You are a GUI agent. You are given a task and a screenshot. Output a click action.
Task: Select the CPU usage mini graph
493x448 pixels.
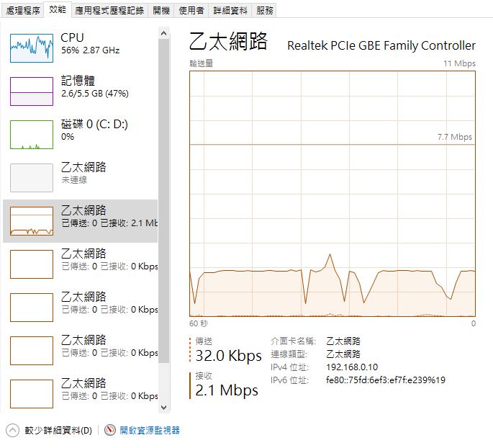(x=32, y=48)
